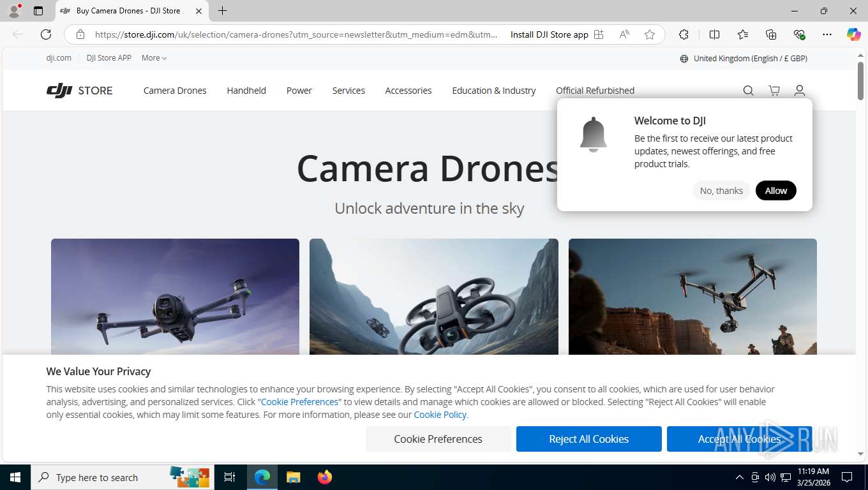
Task: Open Collections icon in toolbar
Action: click(771, 34)
